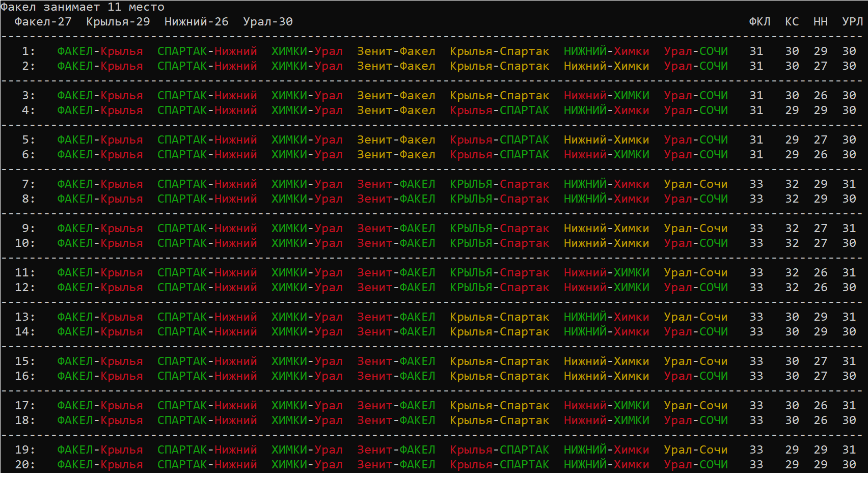Click "Урал-Сочи" in row 7
Viewport: 868px width, 478px height.
point(696,184)
